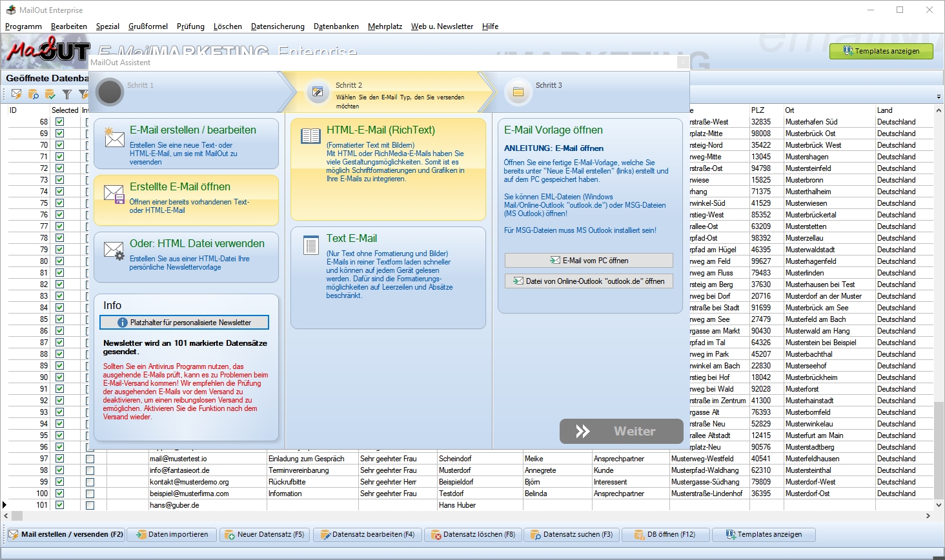This screenshot has width=945, height=560.
Task: Click the E-Mail vom PC öffnen button
Action: 589,261
